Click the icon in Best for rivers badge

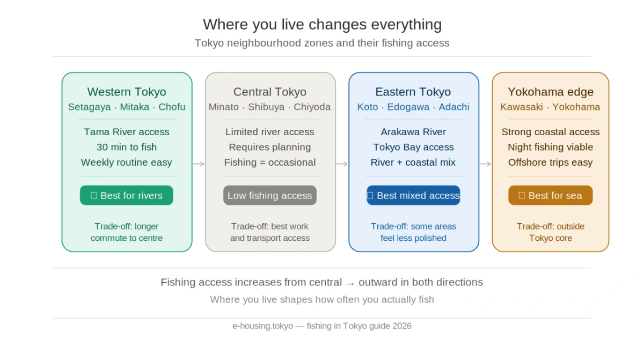click(x=94, y=196)
